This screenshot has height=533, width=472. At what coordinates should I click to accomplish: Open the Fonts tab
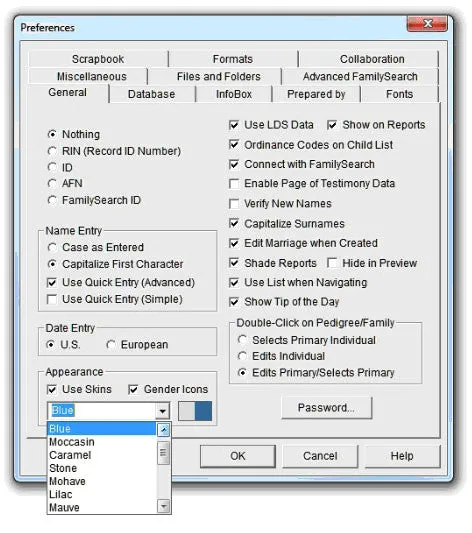coord(399,94)
